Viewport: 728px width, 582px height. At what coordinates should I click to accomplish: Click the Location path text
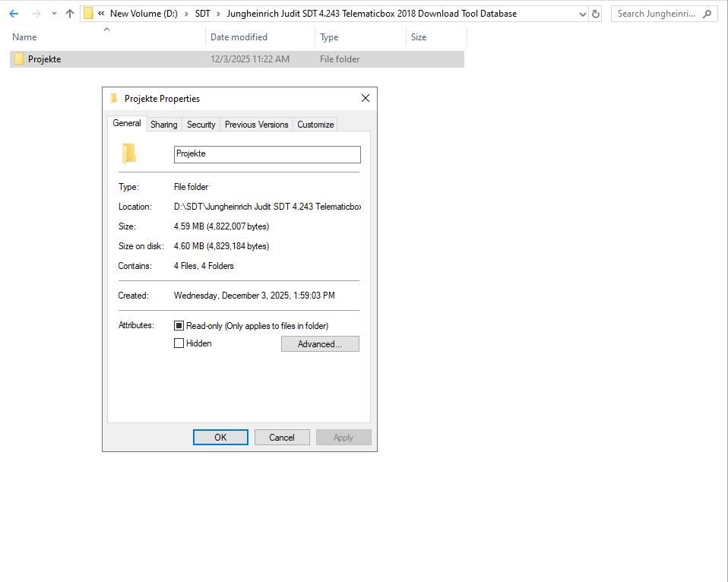click(x=267, y=207)
